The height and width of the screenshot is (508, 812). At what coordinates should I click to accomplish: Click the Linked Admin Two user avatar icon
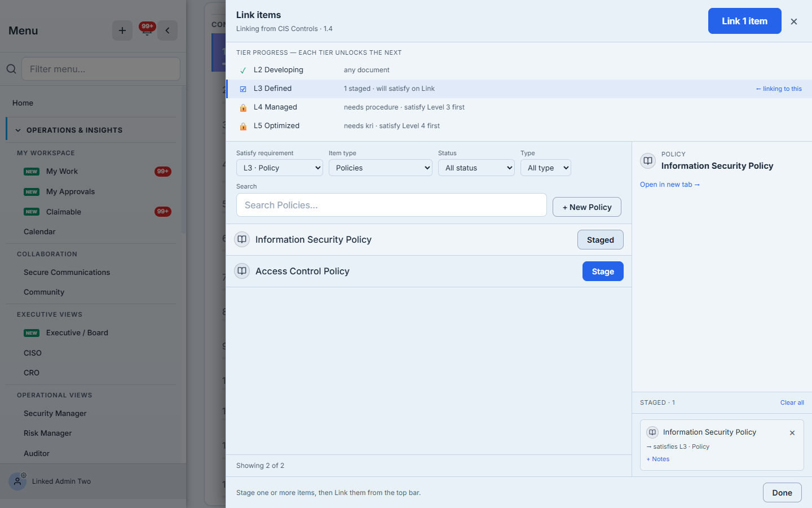tap(17, 481)
